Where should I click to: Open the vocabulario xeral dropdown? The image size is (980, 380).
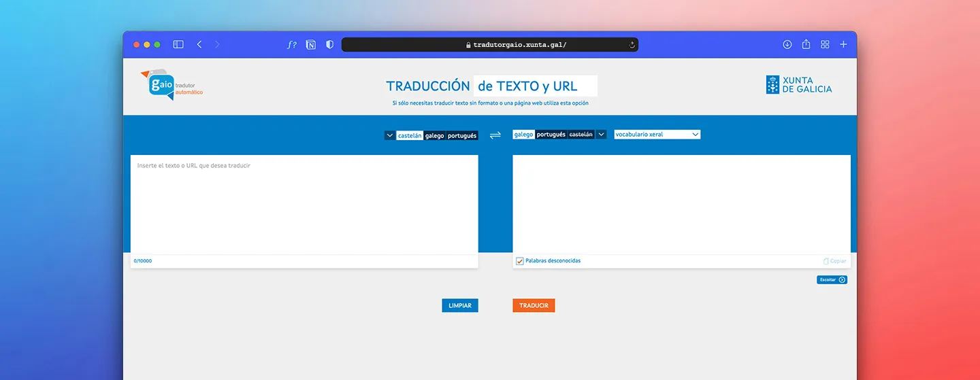[657, 135]
